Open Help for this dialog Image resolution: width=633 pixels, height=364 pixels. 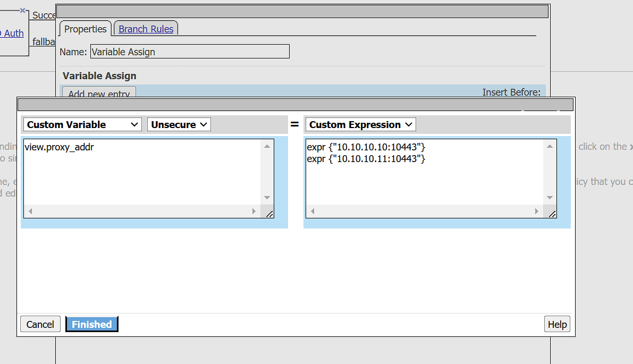[556, 324]
